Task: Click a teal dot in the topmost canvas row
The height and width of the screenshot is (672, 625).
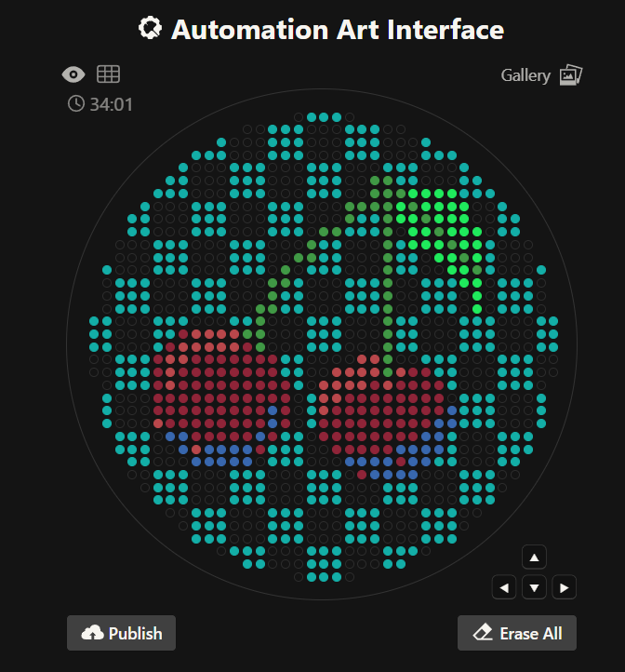Action: [x=324, y=116]
